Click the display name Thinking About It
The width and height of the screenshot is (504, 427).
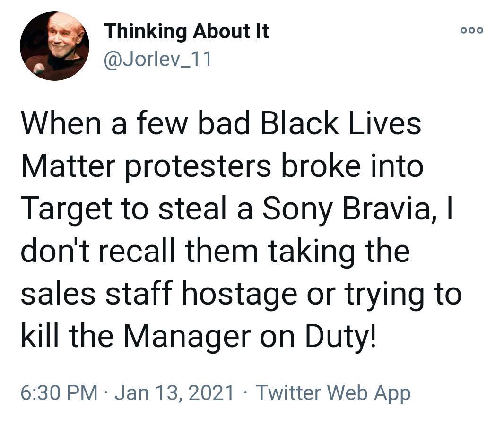186,31
